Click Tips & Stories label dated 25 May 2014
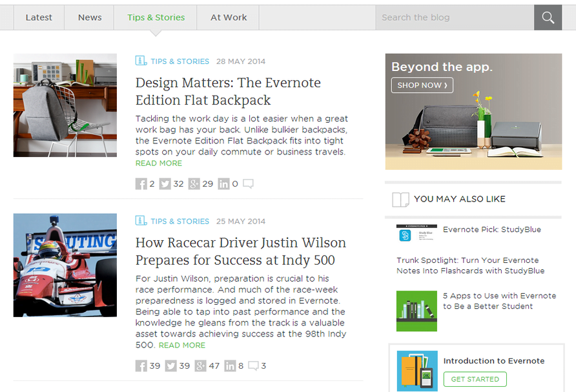The image size is (576, 392). click(180, 221)
